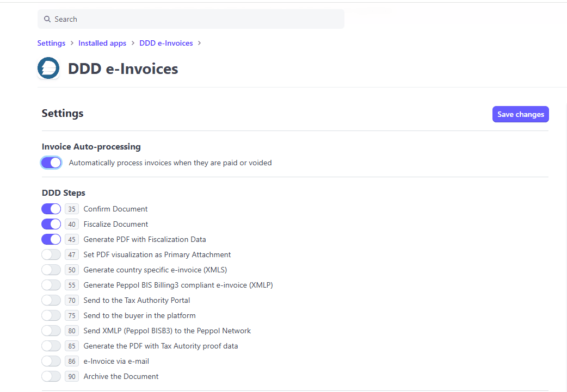Enable Set PDF visualization as Primary Attachment

click(x=51, y=254)
